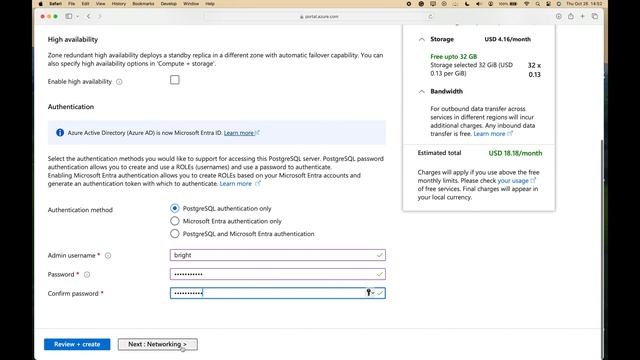Screen dimensions: 640x360
Task: Open the sidebar tab group dropdown arrow
Action: coord(78,16)
